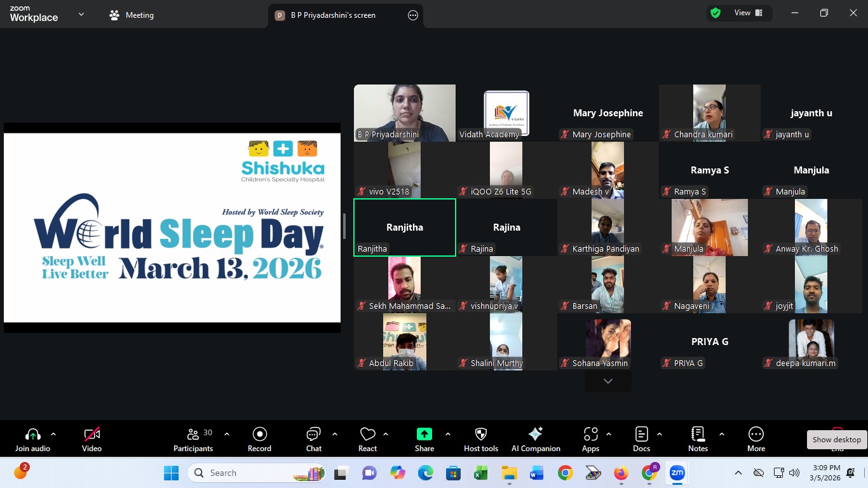Open the caret next to Participants

227,435
